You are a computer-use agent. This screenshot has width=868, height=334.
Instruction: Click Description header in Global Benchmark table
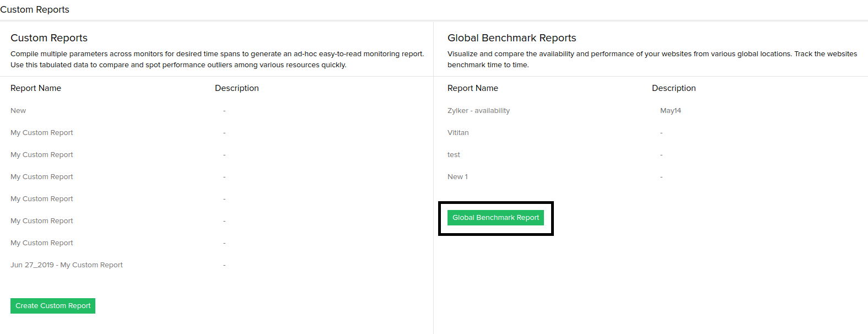[673, 88]
